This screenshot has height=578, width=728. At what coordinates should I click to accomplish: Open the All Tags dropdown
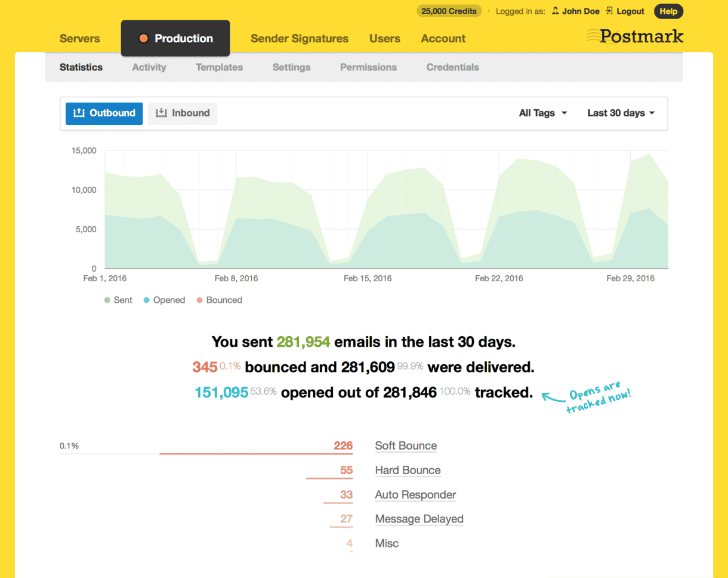[542, 113]
